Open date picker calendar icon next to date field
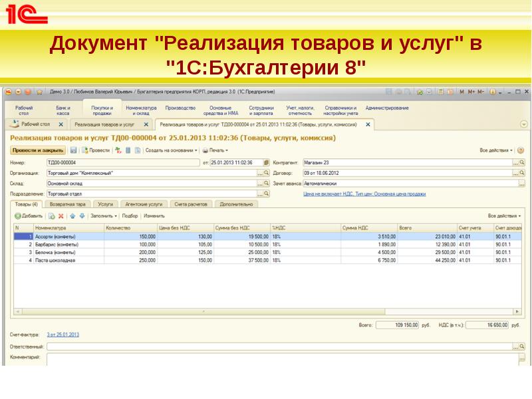 267,162
